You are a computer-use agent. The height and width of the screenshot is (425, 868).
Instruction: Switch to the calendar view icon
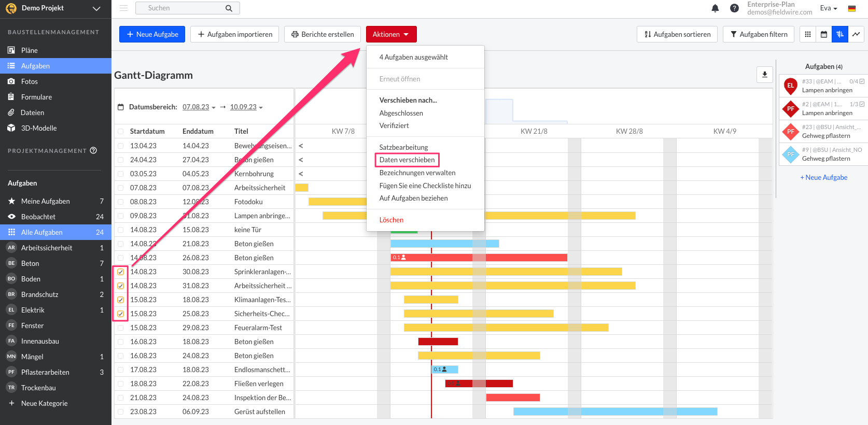click(824, 34)
